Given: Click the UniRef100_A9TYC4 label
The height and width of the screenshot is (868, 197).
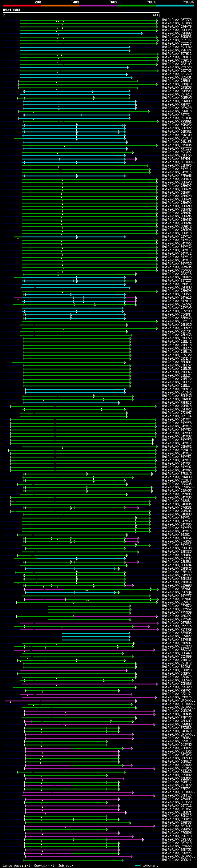Looking at the screenshot, I should coord(176,115).
